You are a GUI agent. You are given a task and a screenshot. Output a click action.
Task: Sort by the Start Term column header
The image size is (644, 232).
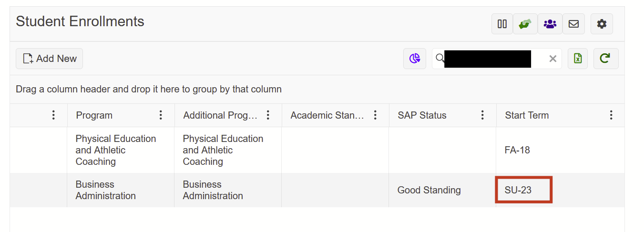[x=527, y=115]
